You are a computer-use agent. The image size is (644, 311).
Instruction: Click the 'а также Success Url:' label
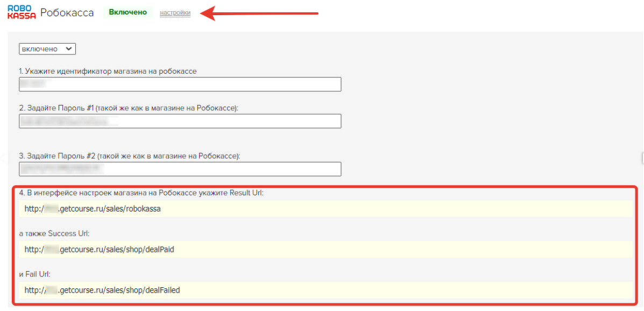(54, 234)
